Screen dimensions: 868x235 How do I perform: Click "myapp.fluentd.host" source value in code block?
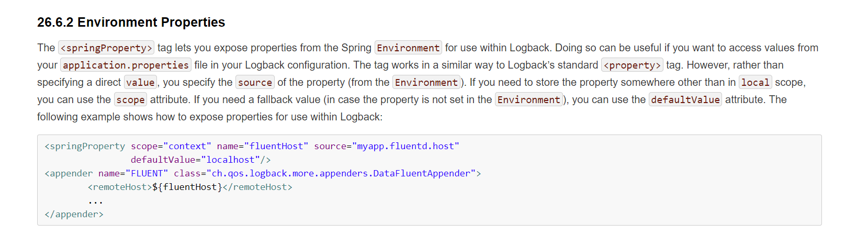[405, 147]
